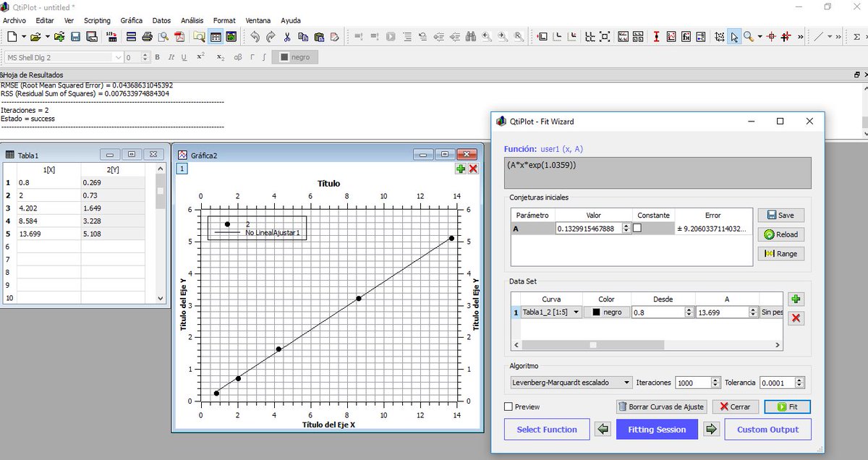Open the Ayuda menu
The width and height of the screenshot is (868, 460).
291,20
